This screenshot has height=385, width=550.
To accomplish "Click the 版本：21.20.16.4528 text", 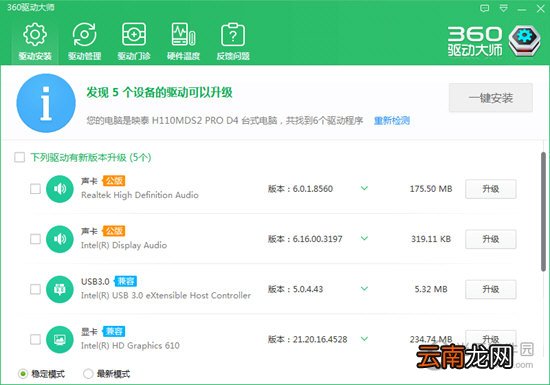I will click(308, 339).
